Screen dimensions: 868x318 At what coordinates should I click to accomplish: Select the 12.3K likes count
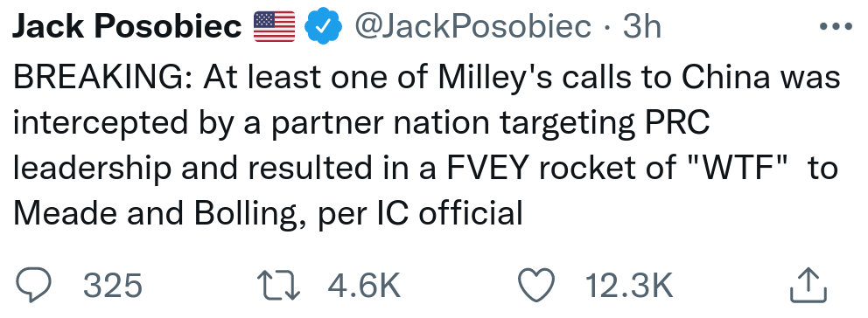[x=629, y=287]
